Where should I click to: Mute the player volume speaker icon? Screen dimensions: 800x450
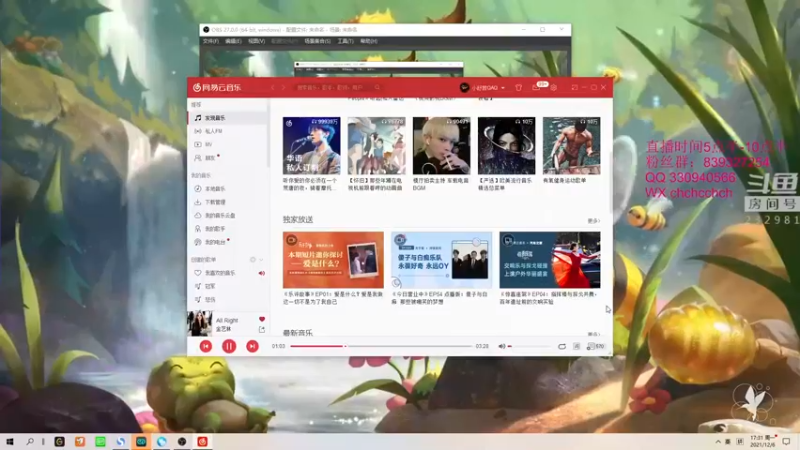(x=502, y=346)
